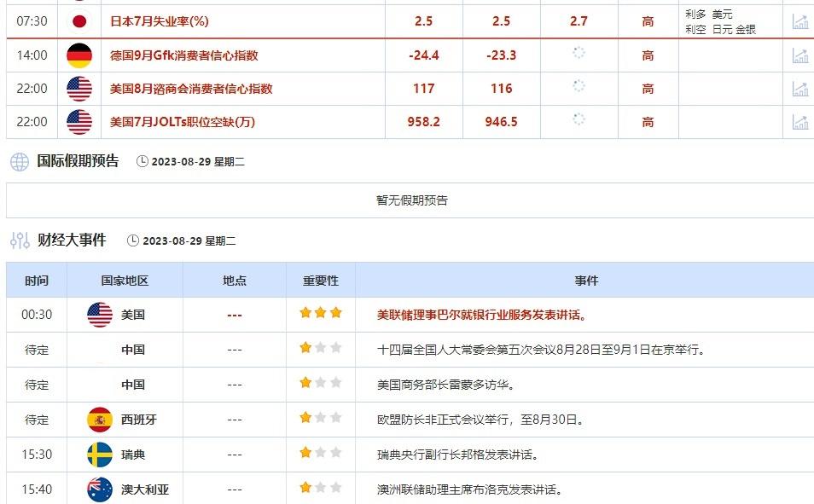Viewport: 814px width, 504px height.
Task: Click the 重要性 column header
Action: pyautogui.click(x=319, y=280)
